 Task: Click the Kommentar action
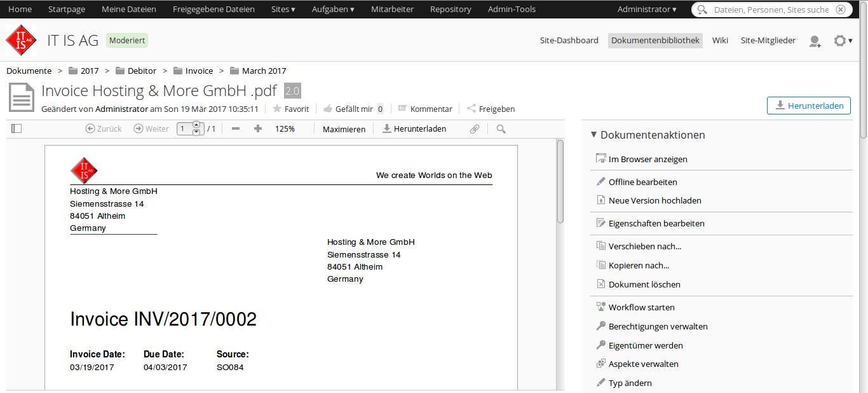click(425, 109)
